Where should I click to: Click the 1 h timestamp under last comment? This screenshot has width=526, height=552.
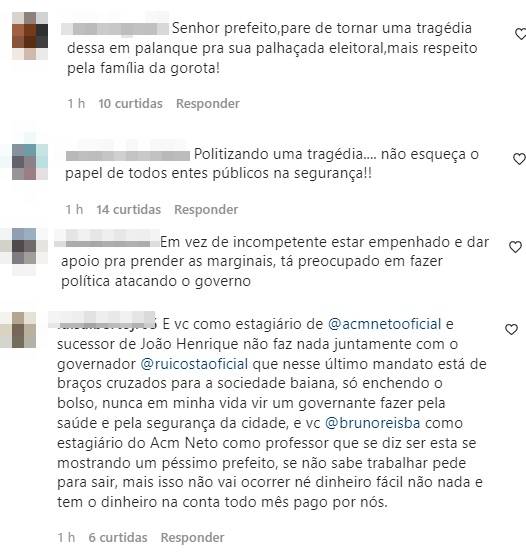tap(66, 538)
